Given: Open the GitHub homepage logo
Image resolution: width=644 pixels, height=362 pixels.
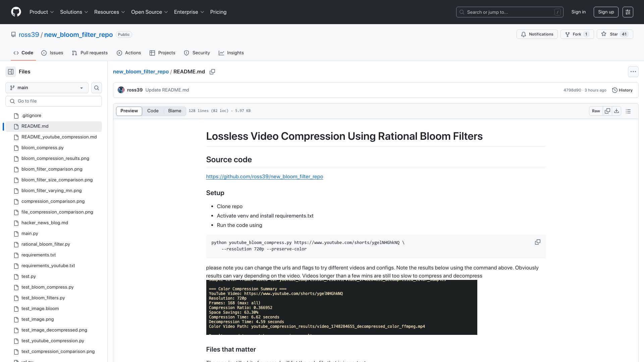Looking at the screenshot, I should click(16, 12).
